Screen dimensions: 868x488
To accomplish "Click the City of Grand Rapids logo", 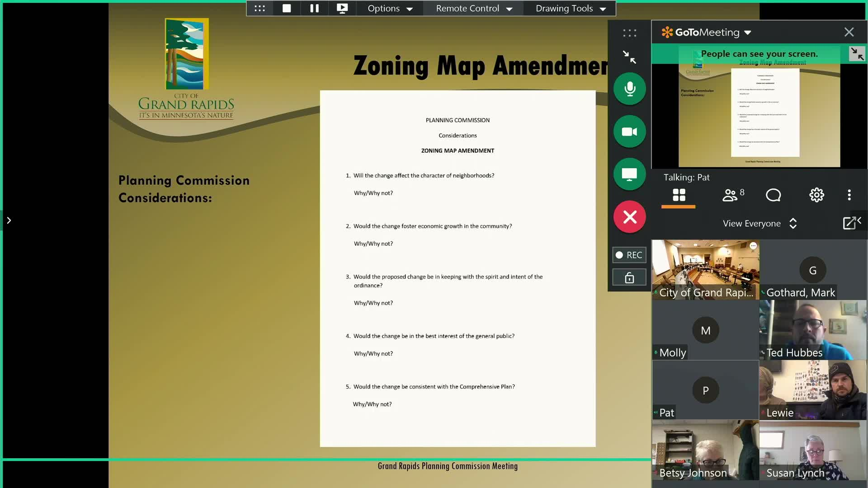I will [x=186, y=69].
